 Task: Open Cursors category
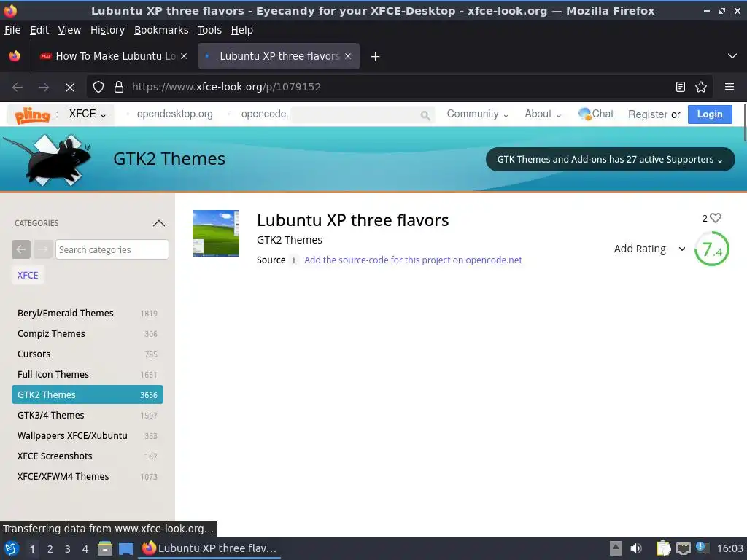(x=88, y=354)
